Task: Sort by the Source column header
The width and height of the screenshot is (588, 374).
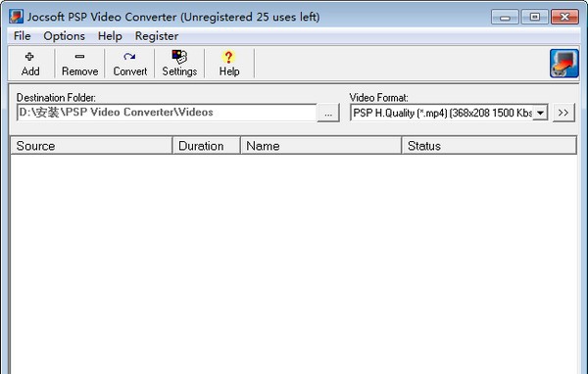Action: (91, 146)
